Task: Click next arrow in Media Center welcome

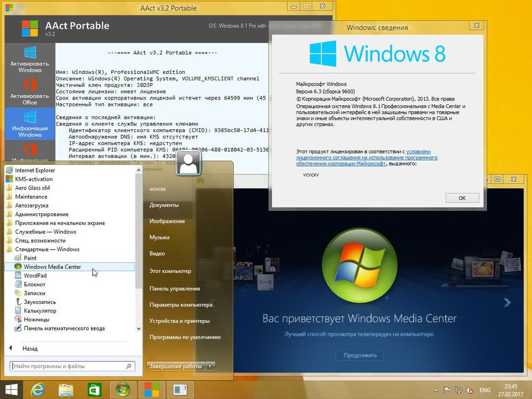Action: click(x=507, y=302)
